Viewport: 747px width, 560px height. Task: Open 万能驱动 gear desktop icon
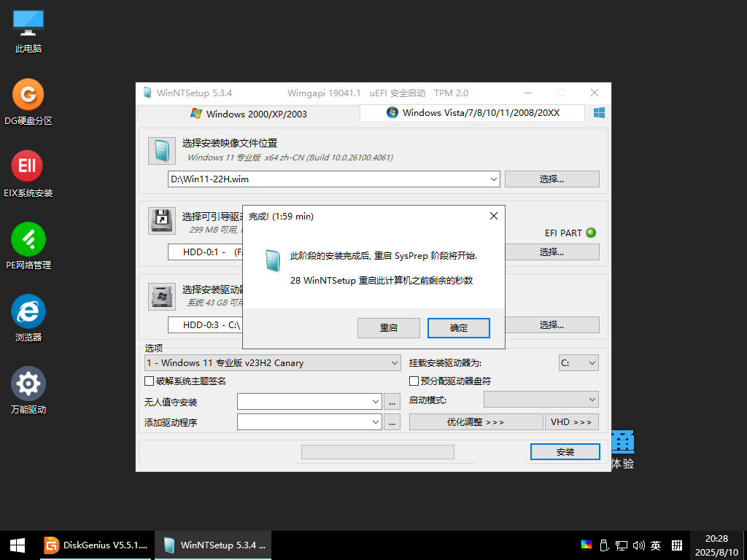pos(28,390)
